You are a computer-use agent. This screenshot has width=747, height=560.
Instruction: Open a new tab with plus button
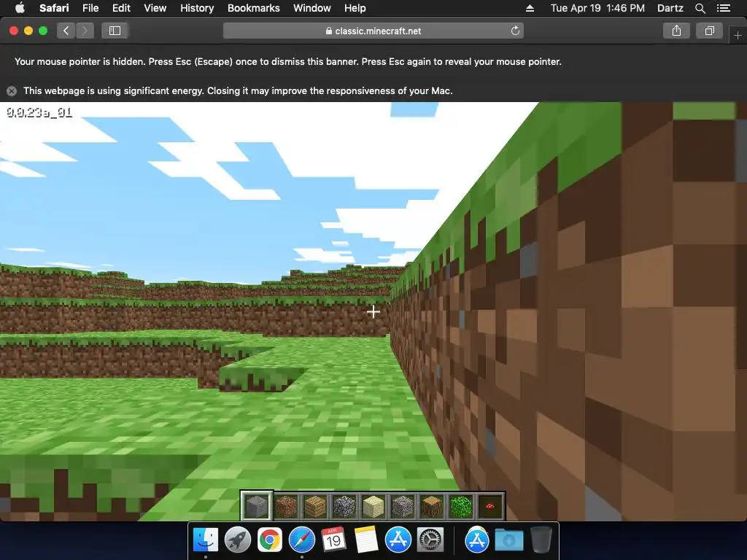(x=738, y=35)
